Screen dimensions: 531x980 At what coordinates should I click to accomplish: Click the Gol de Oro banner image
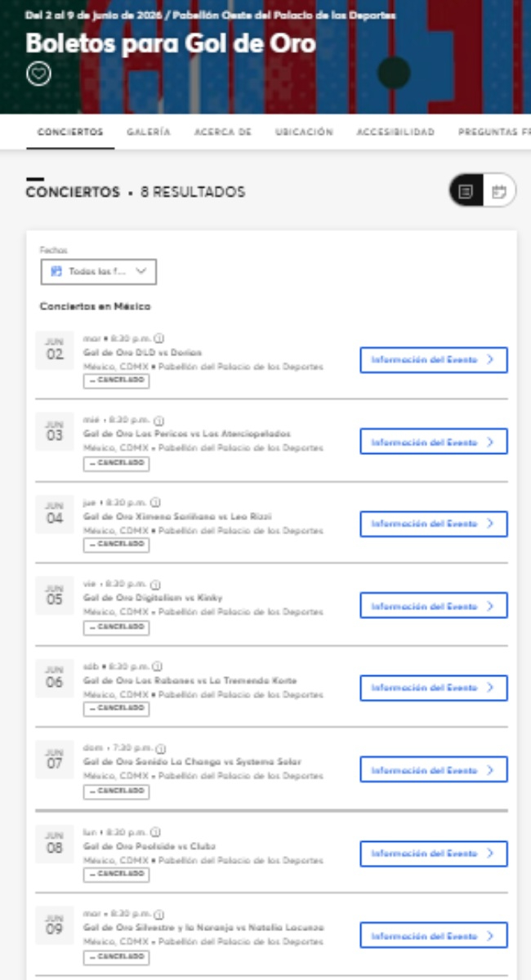pyautogui.click(x=265, y=57)
